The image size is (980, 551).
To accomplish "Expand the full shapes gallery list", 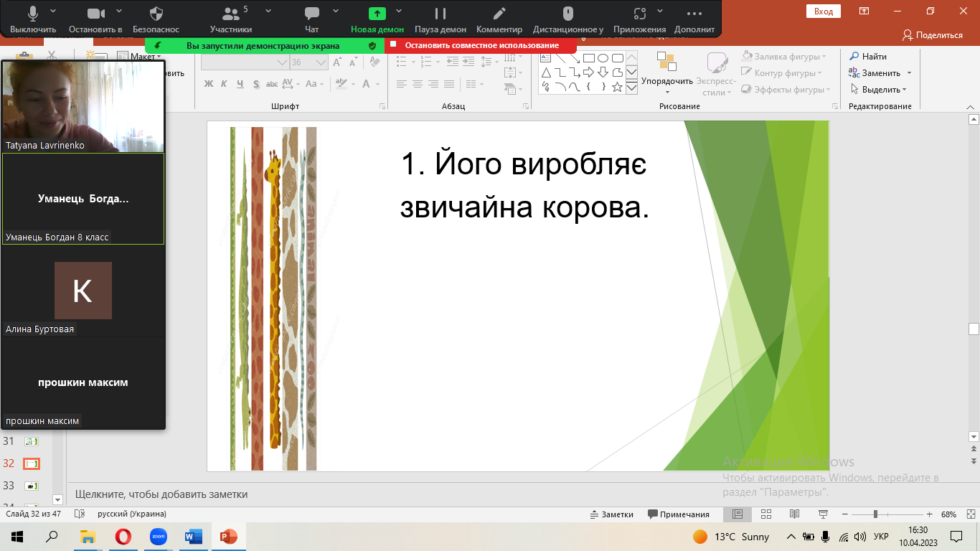I will pyautogui.click(x=631, y=87).
